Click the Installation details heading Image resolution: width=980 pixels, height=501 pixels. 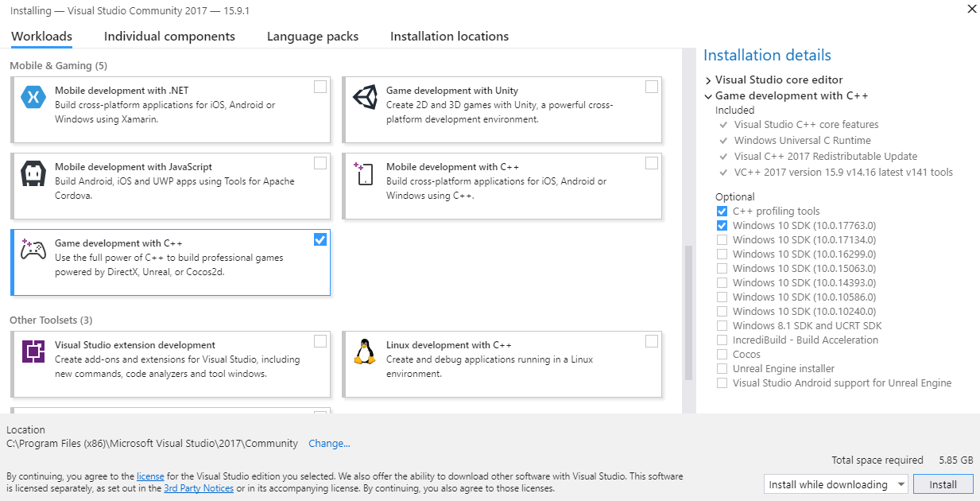pyautogui.click(x=767, y=56)
